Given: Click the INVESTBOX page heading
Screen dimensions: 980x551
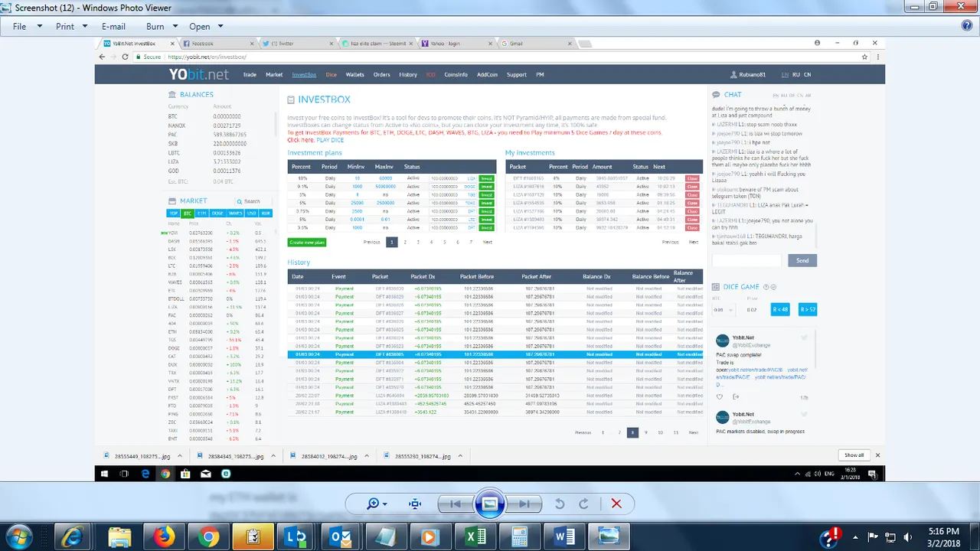Looking at the screenshot, I should click(x=324, y=99).
